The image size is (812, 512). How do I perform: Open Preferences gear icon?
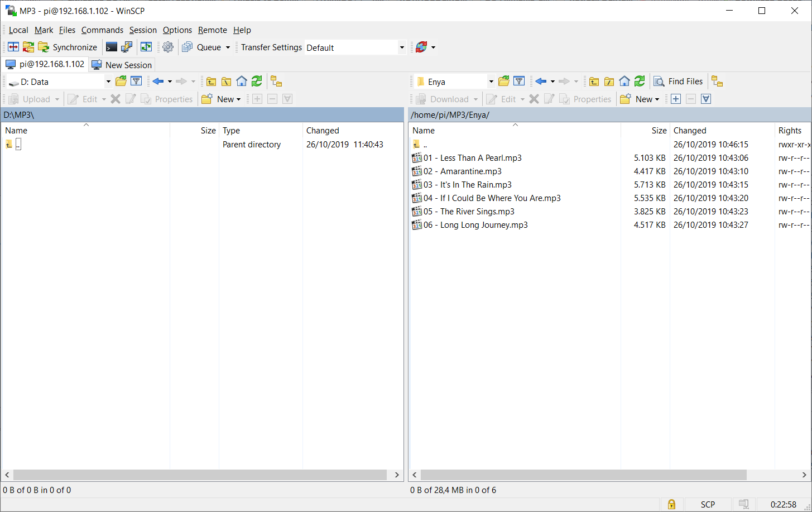pos(168,47)
